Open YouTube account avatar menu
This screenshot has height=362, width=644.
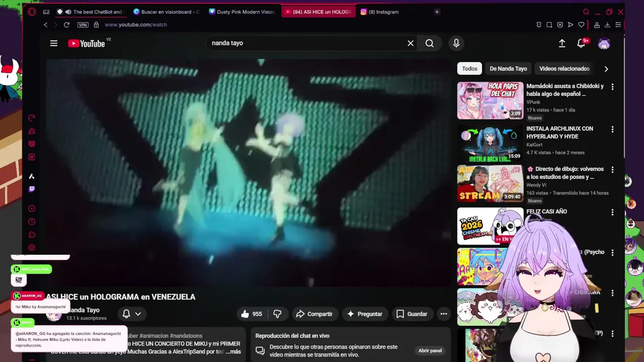pyautogui.click(x=604, y=44)
